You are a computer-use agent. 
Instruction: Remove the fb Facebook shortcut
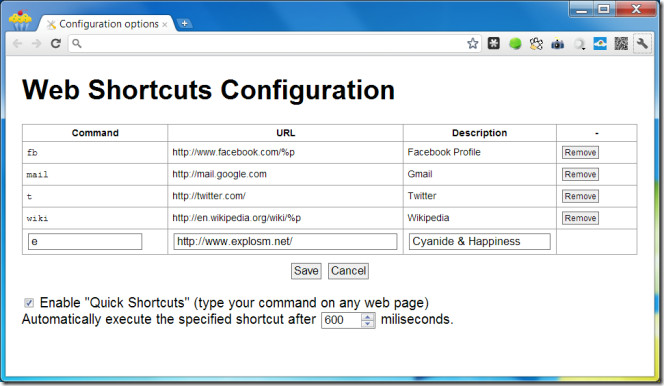580,152
